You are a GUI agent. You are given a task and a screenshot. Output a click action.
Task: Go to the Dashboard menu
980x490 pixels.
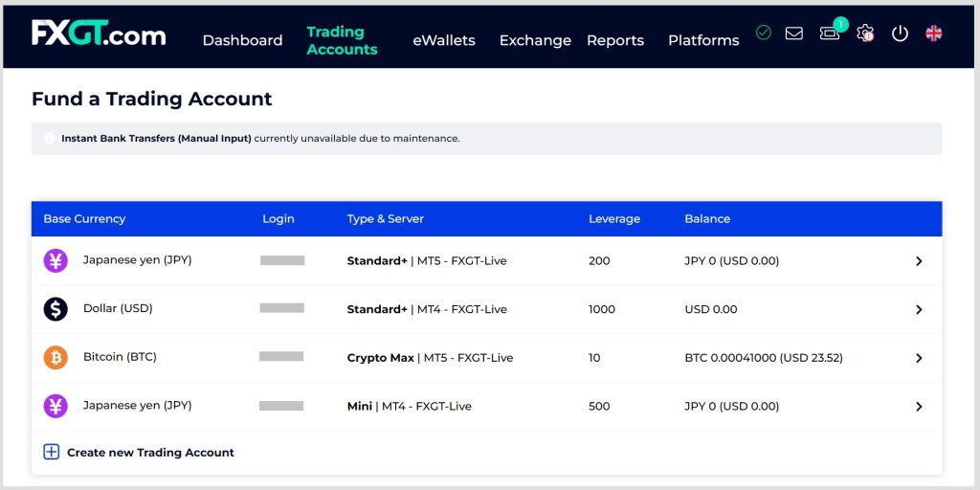coord(242,40)
